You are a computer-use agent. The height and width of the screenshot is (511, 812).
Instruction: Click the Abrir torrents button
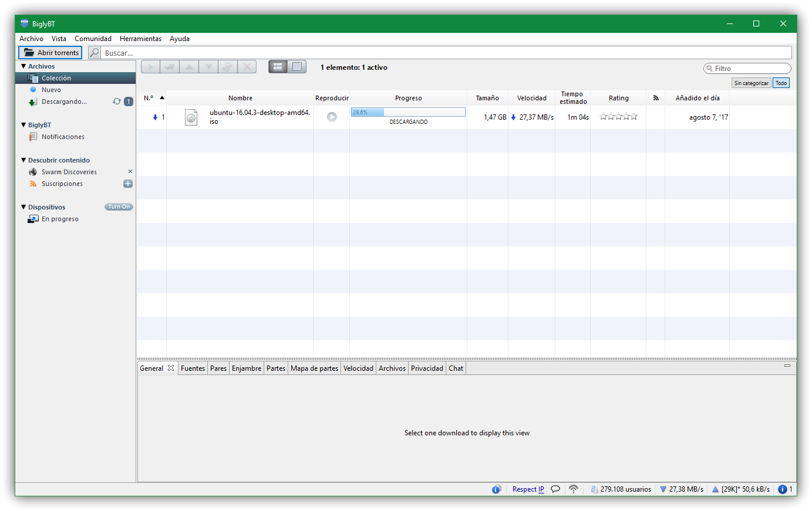tap(50, 53)
